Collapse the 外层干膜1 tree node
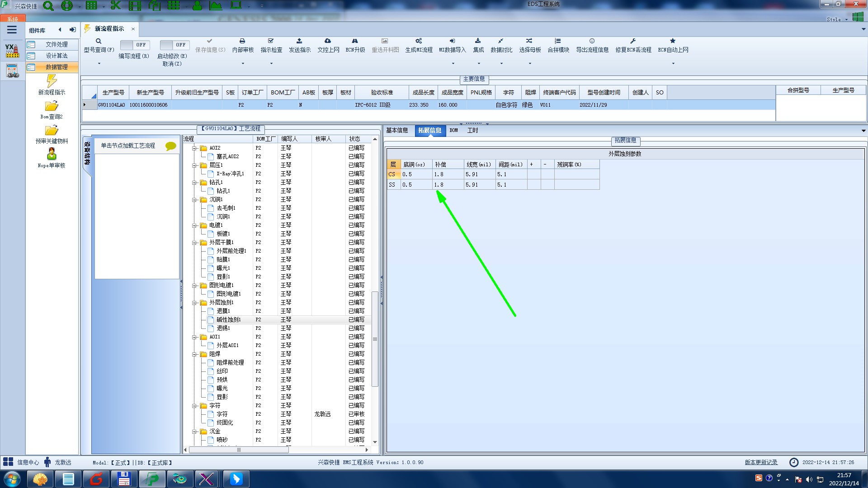This screenshot has height=488, width=868. pos(194,243)
